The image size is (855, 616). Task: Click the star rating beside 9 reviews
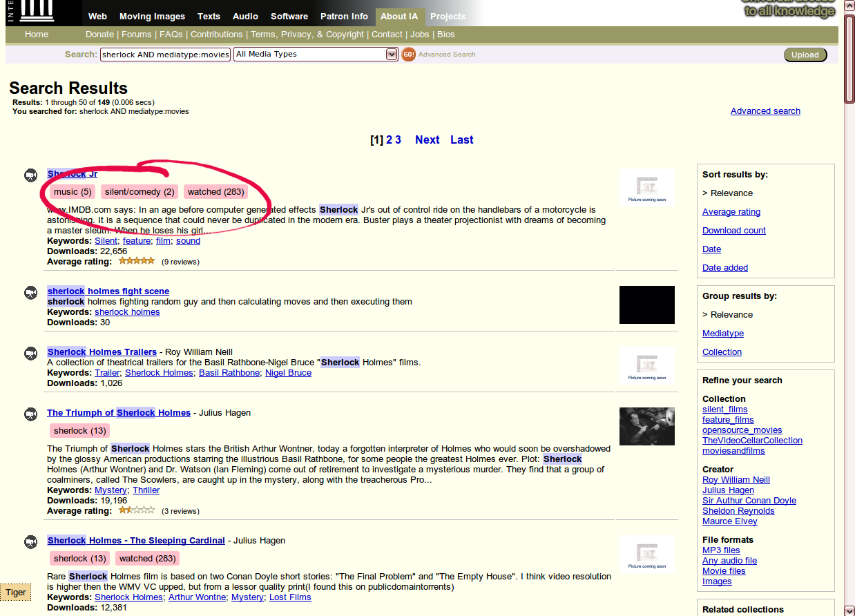136,260
